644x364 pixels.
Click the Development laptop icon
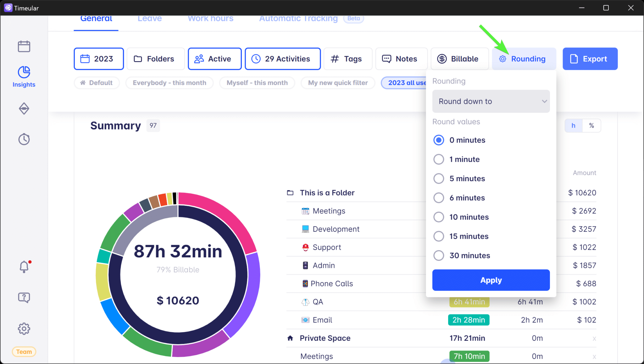coord(305,229)
